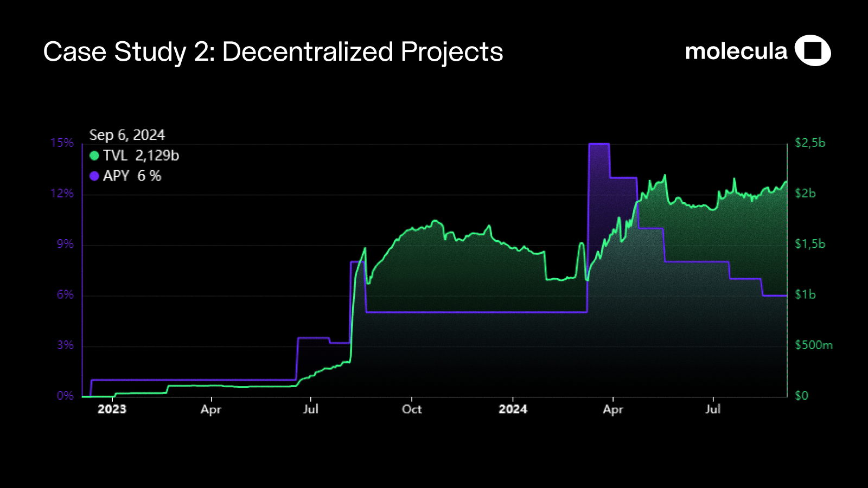The width and height of the screenshot is (868, 488).
Task: Click the 2023 x-axis label
Action: (112, 409)
